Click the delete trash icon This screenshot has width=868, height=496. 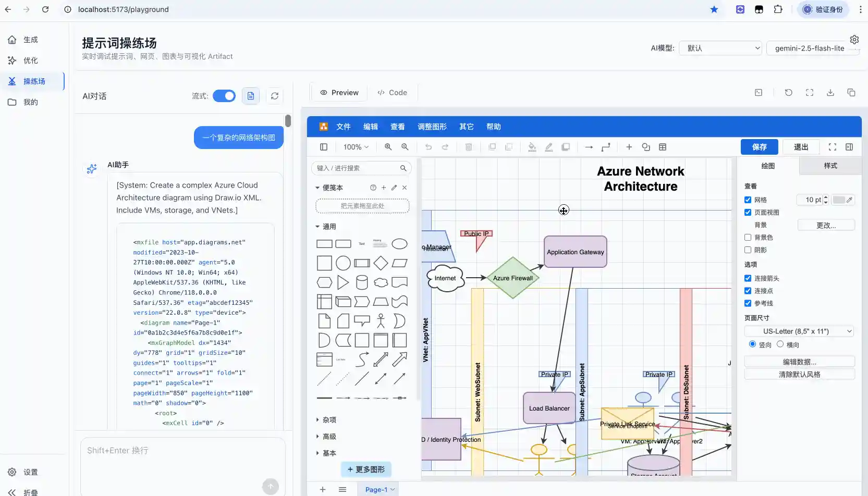[469, 147]
